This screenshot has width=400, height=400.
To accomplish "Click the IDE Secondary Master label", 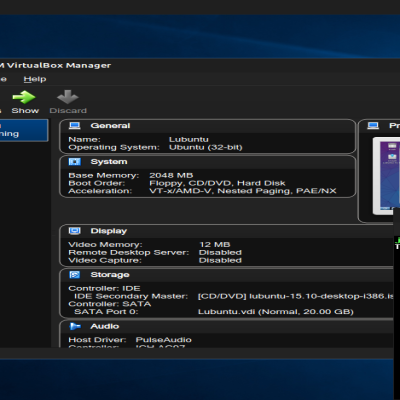I will (131, 296).
